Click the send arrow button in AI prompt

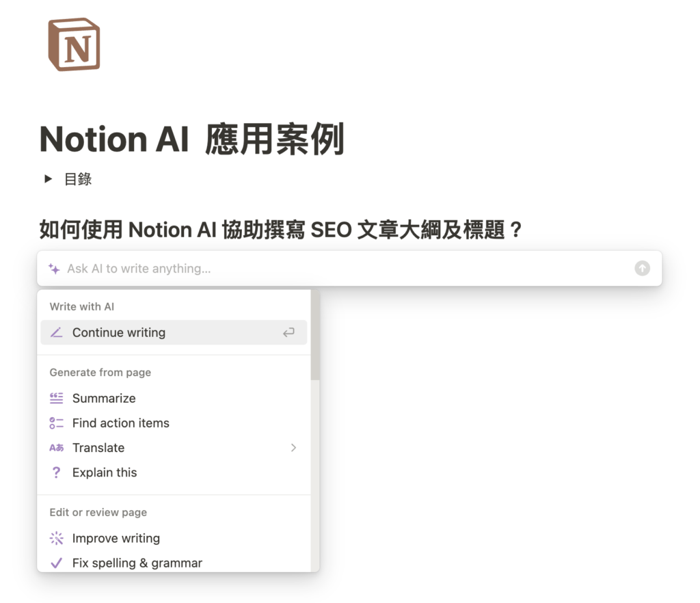pyautogui.click(x=642, y=268)
